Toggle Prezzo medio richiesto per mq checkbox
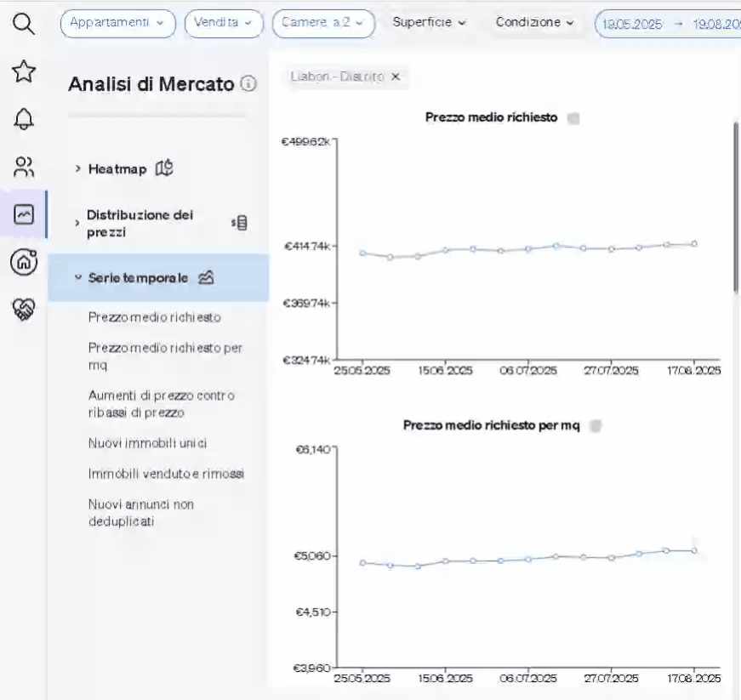 click(596, 426)
